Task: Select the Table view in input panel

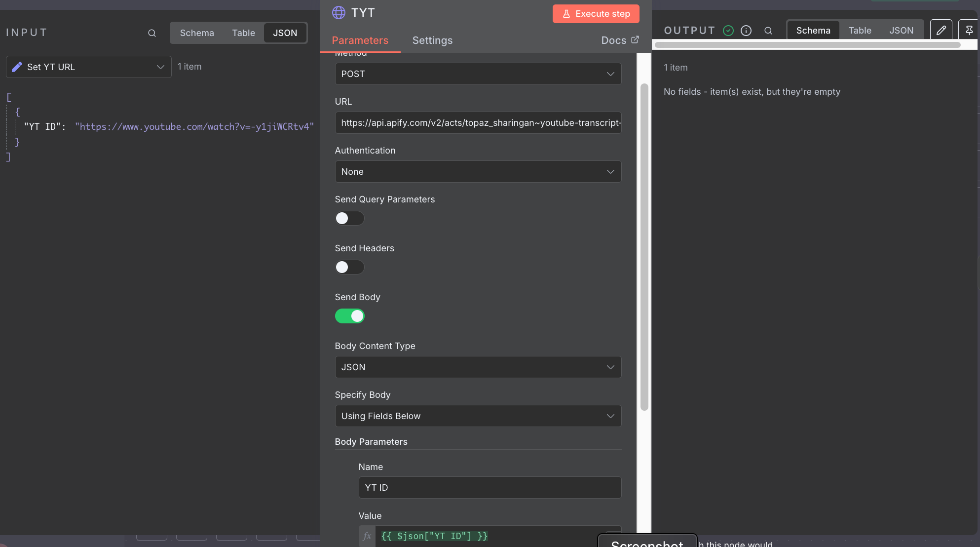Action: (243, 33)
